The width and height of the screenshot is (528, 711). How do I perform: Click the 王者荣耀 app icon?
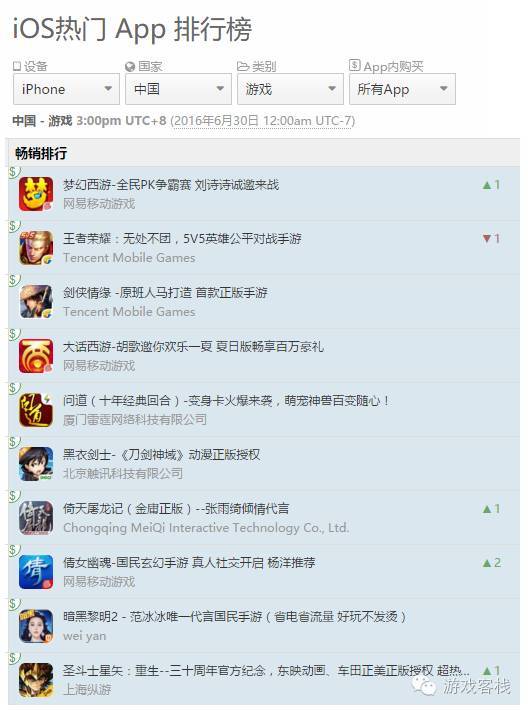coord(36,248)
